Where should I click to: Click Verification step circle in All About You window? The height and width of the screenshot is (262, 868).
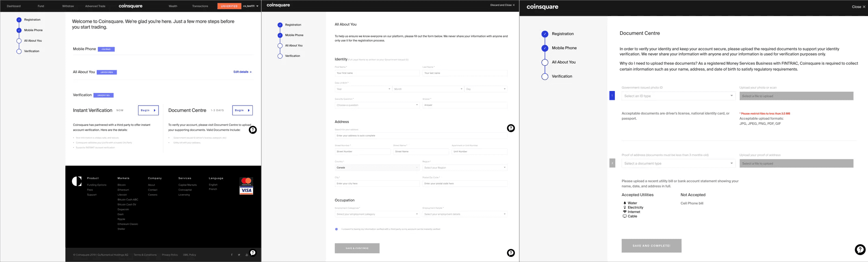(x=280, y=56)
